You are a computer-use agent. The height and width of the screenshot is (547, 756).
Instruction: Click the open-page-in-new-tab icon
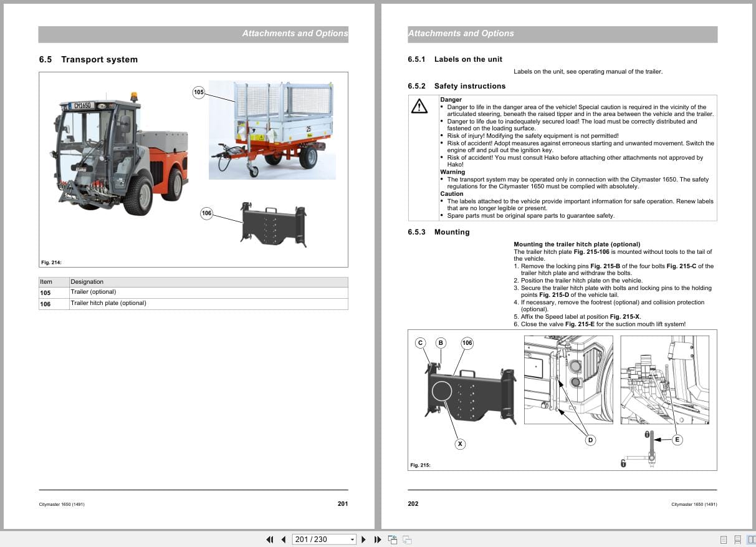tap(393, 539)
